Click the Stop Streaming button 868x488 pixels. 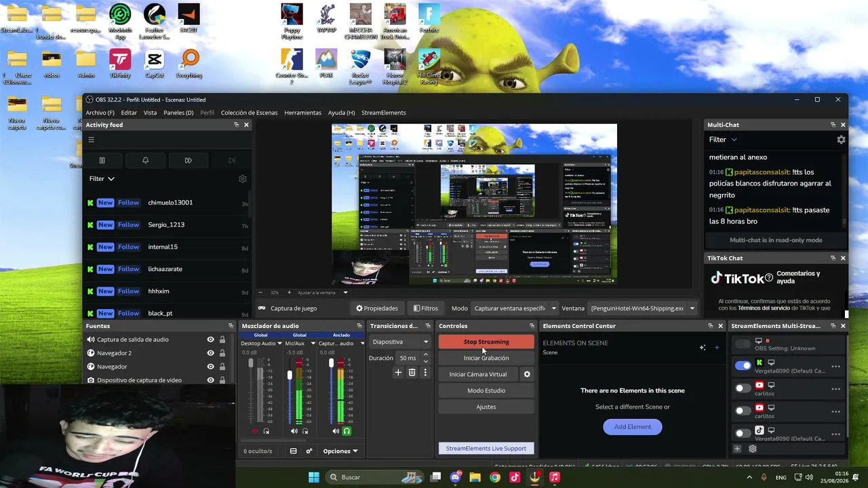(x=486, y=342)
